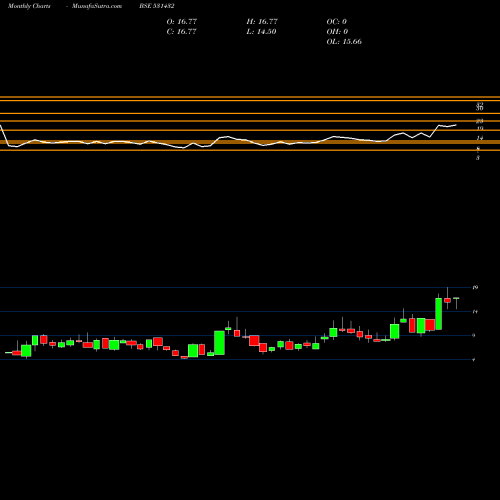Click the candlestick axis label '9'
The height and width of the screenshot is (500, 500).
[474, 335]
